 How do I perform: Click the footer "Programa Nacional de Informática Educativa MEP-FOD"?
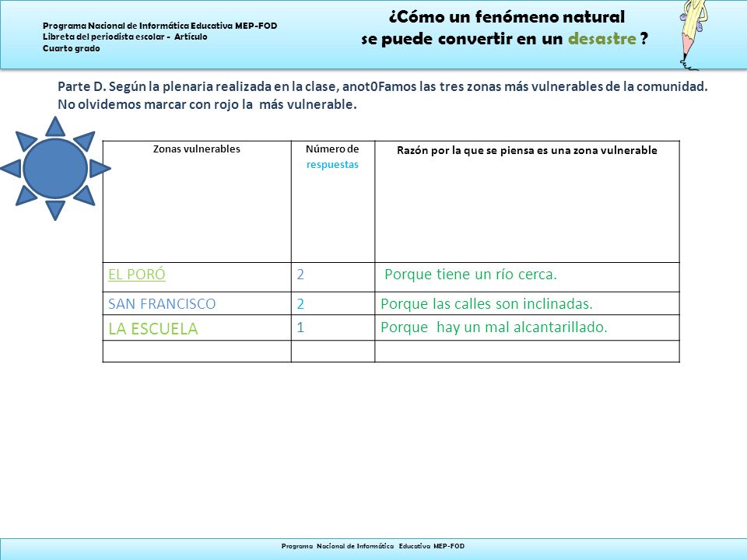pyautogui.click(x=373, y=546)
